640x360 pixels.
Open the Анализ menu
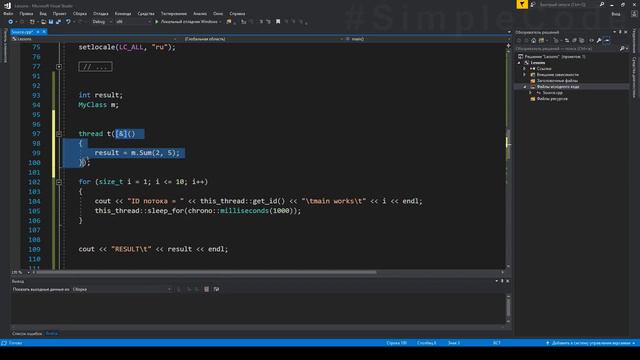coord(200,13)
